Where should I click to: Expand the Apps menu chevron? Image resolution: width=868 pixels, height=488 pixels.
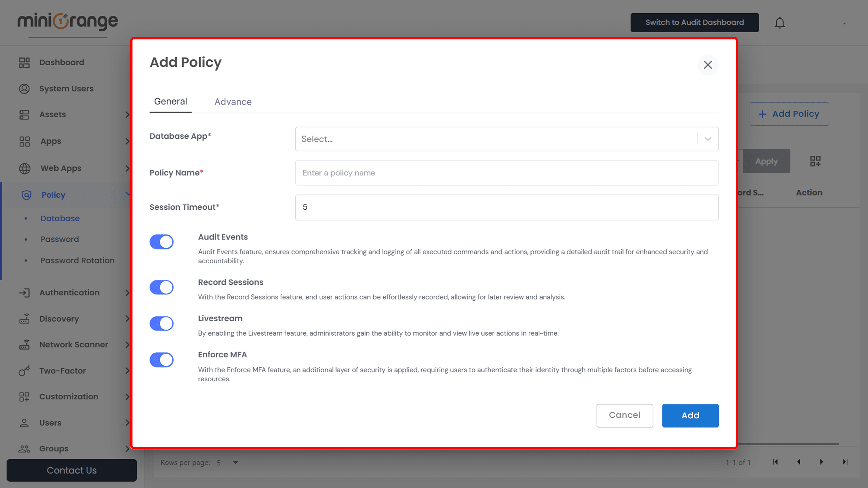tap(127, 141)
